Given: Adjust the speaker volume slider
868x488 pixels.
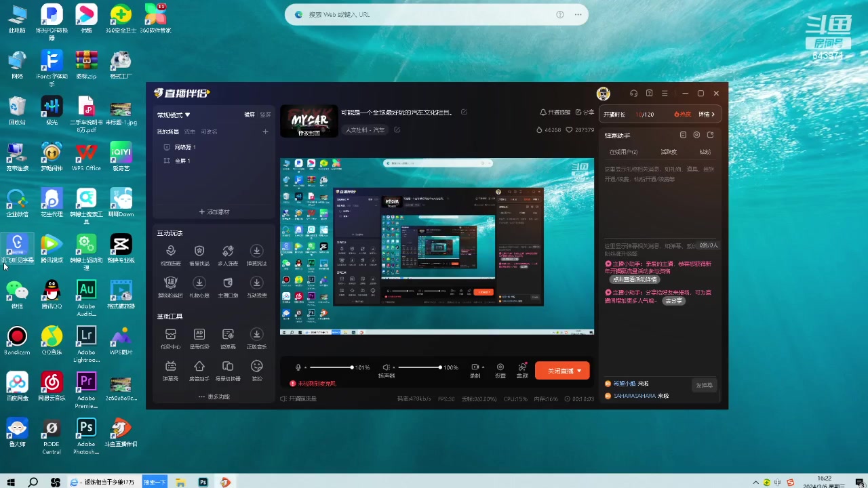Looking at the screenshot, I should (420, 367).
